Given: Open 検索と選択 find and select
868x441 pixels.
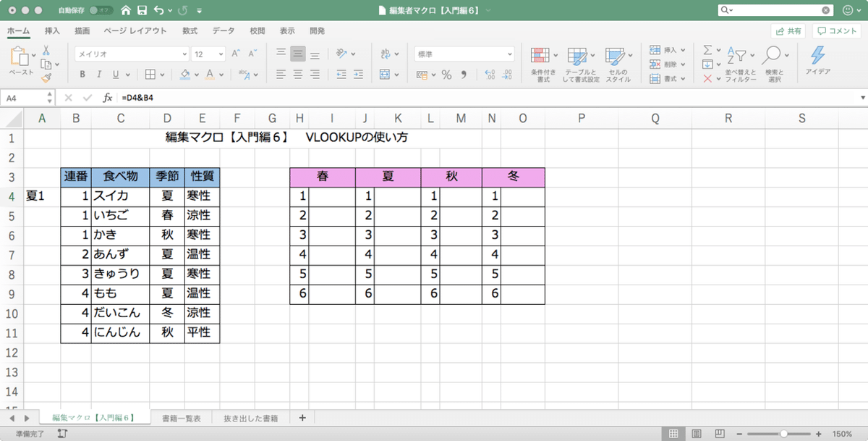Looking at the screenshot, I should (x=774, y=64).
